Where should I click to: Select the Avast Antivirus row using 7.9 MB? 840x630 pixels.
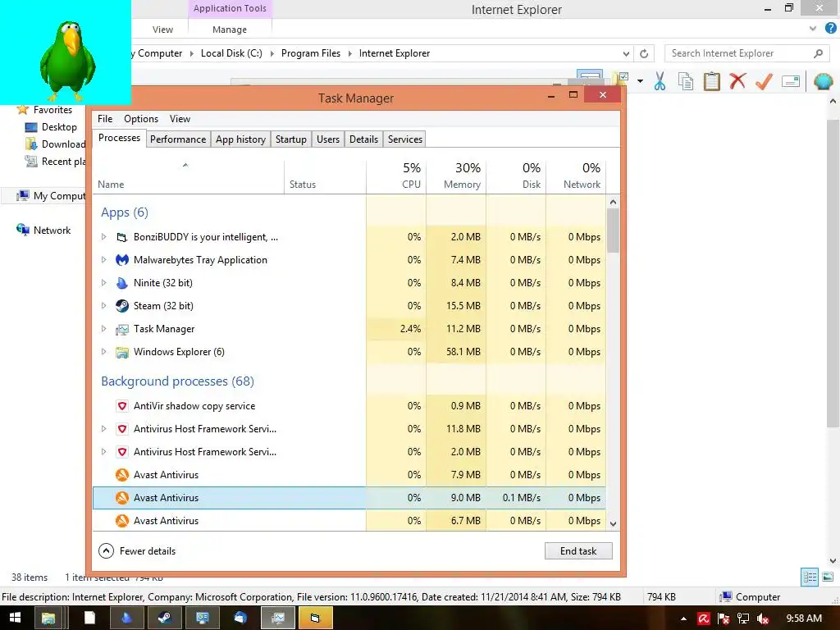coord(349,475)
